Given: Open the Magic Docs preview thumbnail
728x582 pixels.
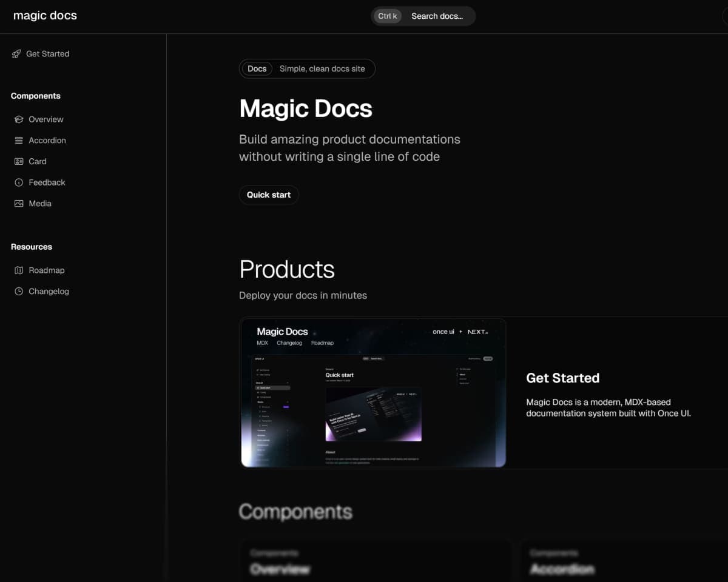Looking at the screenshot, I should [x=373, y=393].
